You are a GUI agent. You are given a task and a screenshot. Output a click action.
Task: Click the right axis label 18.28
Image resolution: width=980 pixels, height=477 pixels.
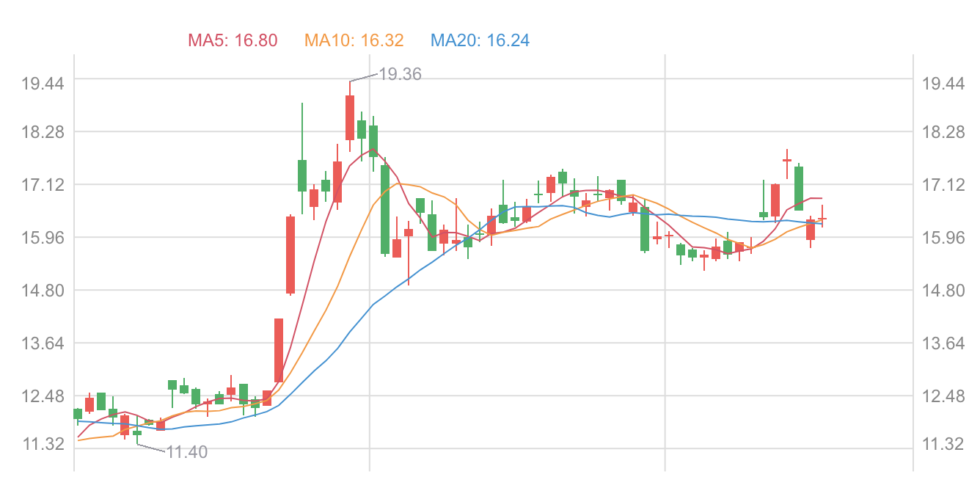click(943, 132)
